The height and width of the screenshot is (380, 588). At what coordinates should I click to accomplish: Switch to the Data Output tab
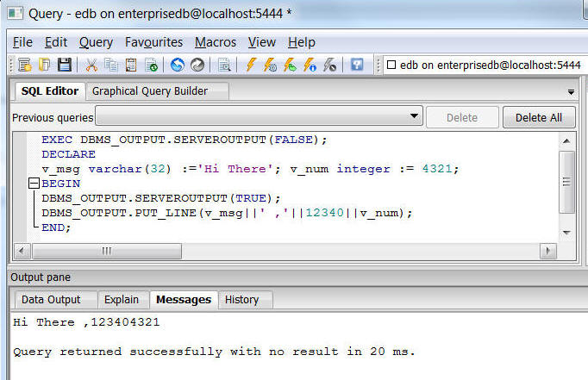coord(51,300)
